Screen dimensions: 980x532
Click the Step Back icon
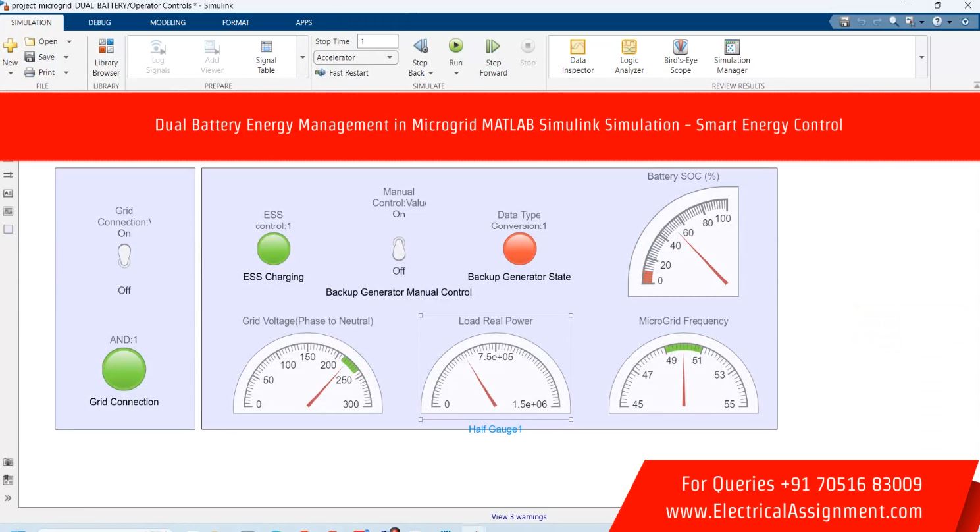pyautogui.click(x=420, y=46)
